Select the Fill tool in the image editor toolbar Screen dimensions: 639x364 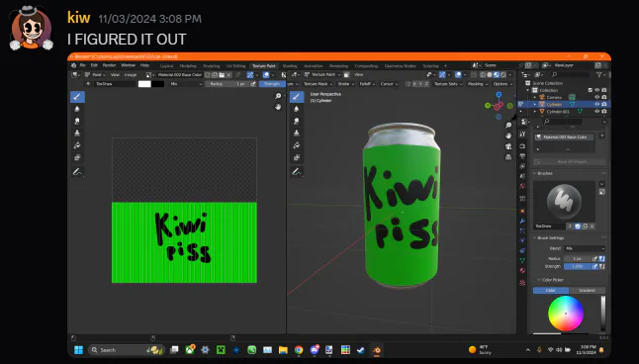[77, 145]
